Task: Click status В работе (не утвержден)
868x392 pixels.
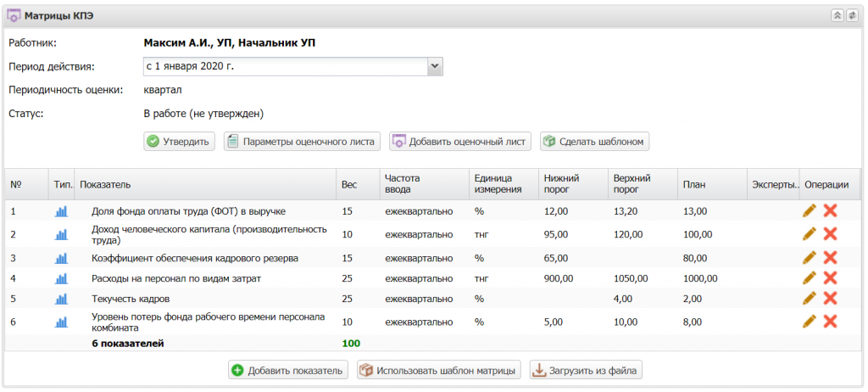Action: coord(203,115)
